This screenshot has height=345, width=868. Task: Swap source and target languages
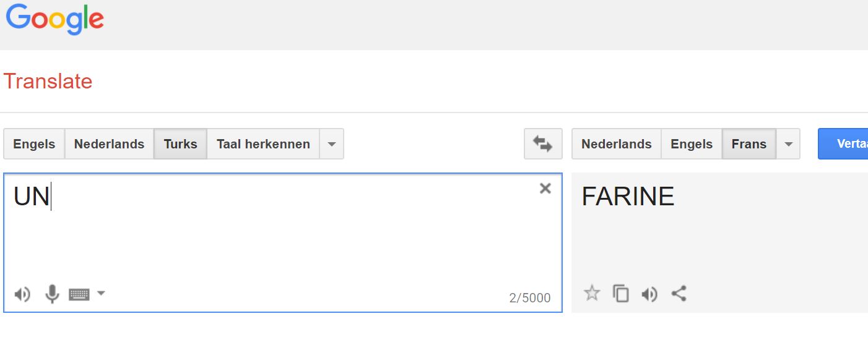click(543, 144)
